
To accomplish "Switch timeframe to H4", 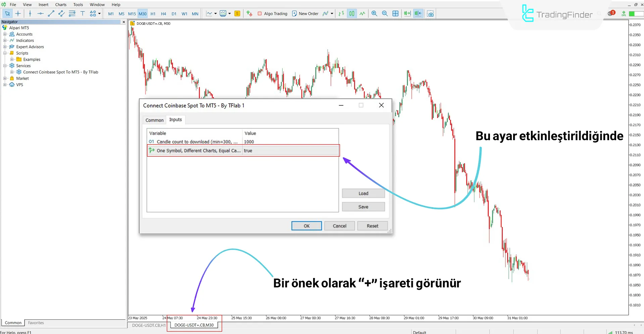I will point(163,14).
